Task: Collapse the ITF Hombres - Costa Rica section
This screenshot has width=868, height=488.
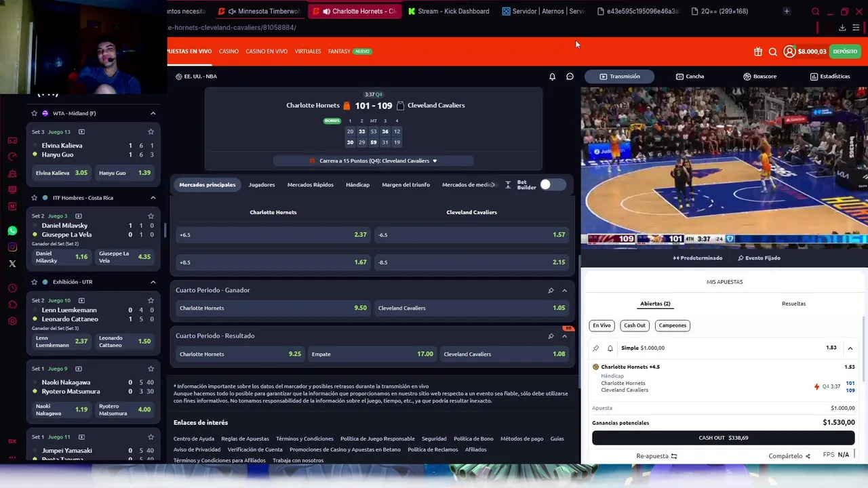Action: 153,198
